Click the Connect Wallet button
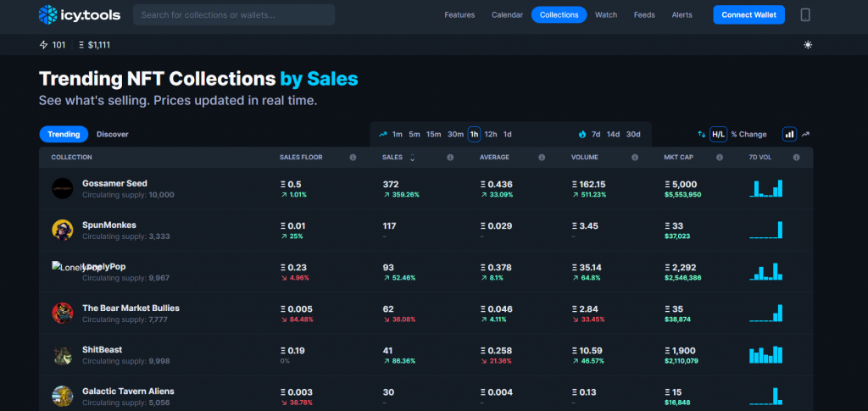 (749, 15)
